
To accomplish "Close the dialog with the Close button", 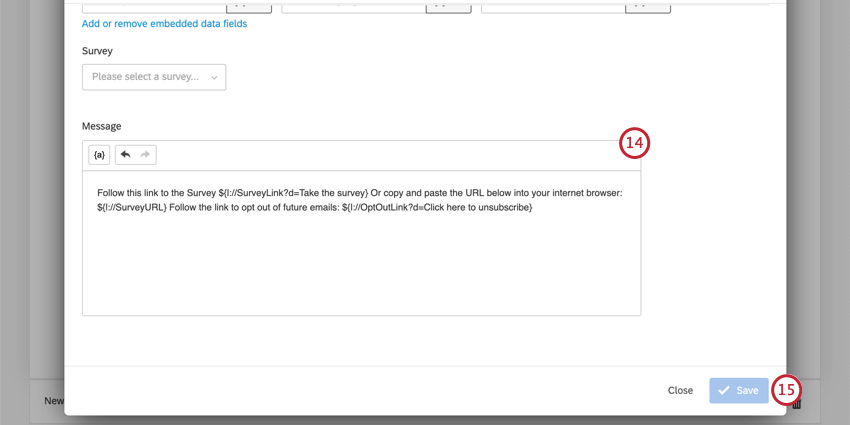I will click(680, 390).
